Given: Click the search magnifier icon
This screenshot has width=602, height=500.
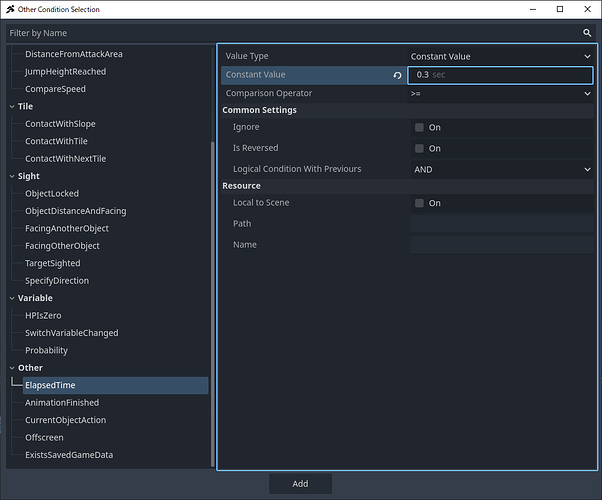Looking at the screenshot, I should (x=587, y=33).
